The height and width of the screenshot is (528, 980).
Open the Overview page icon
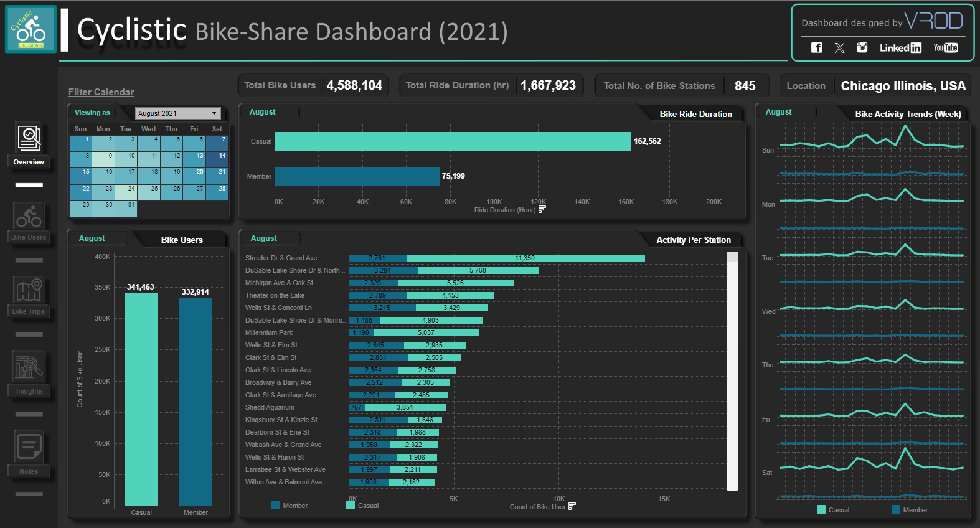pos(29,138)
